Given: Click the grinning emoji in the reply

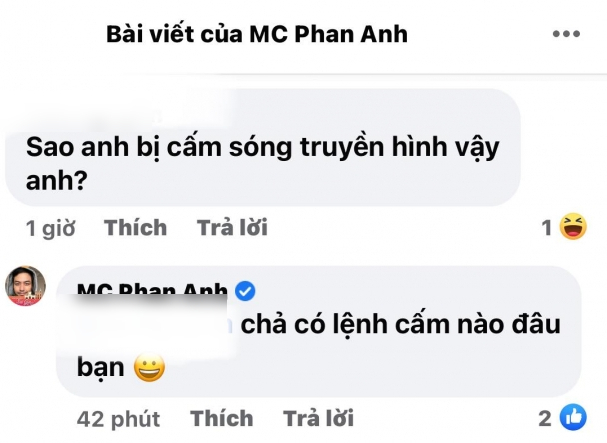Looking at the screenshot, I should (149, 367).
